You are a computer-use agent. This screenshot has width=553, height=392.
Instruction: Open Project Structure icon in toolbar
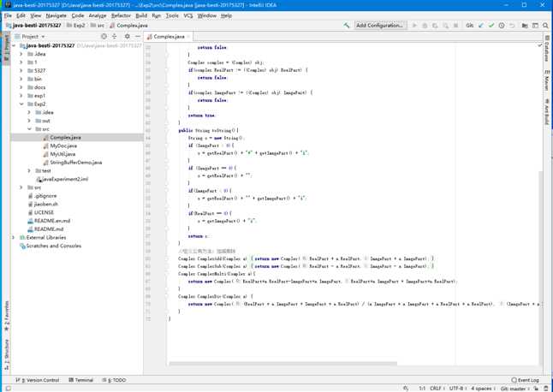click(525, 26)
